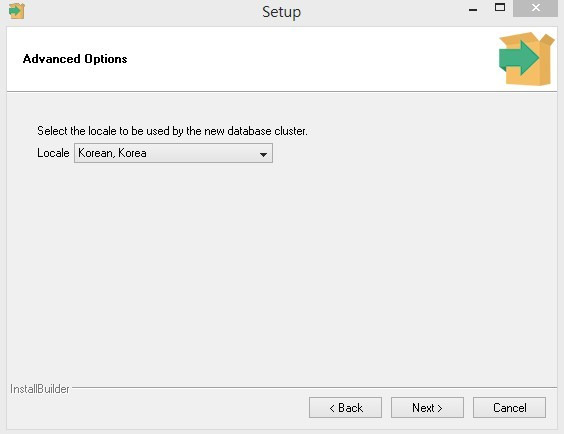Click the installer icon in the title bar
This screenshot has width=564, height=434.
[x=17, y=11]
